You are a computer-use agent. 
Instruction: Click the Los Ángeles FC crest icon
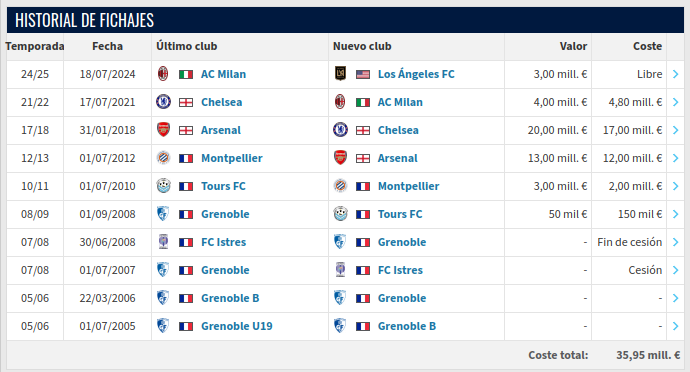click(340, 74)
